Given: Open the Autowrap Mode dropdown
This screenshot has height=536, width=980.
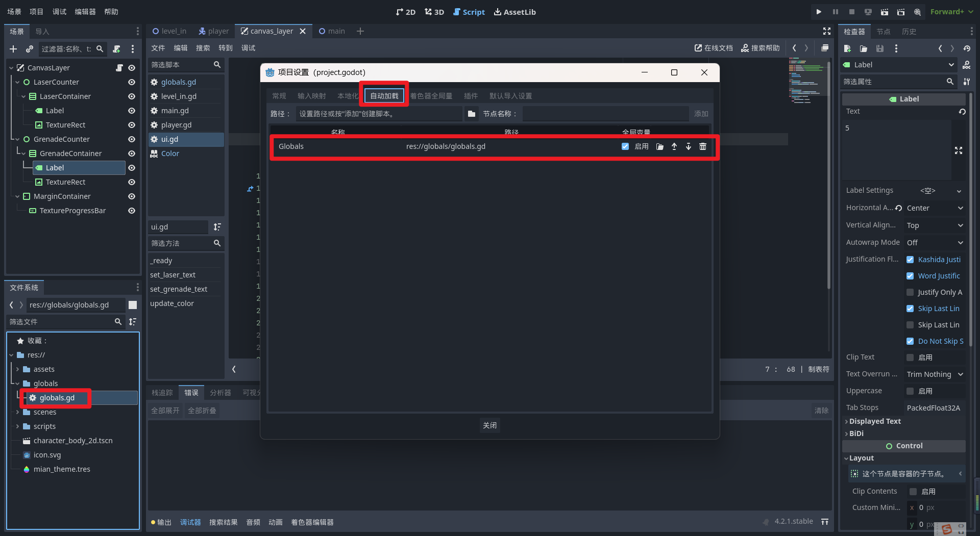Looking at the screenshot, I should coord(935,243).
